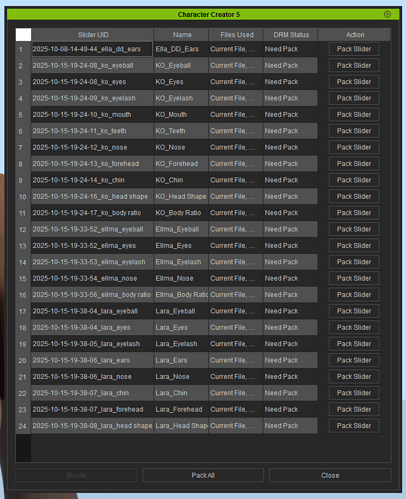406x499 pixels.
Task: Pack Slider for KO_Eyes row
Action: coord(354,82)
